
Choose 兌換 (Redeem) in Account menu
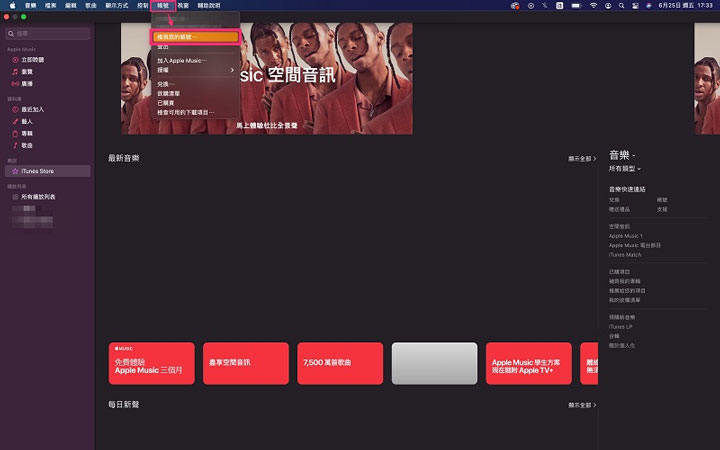click(196, 84)
